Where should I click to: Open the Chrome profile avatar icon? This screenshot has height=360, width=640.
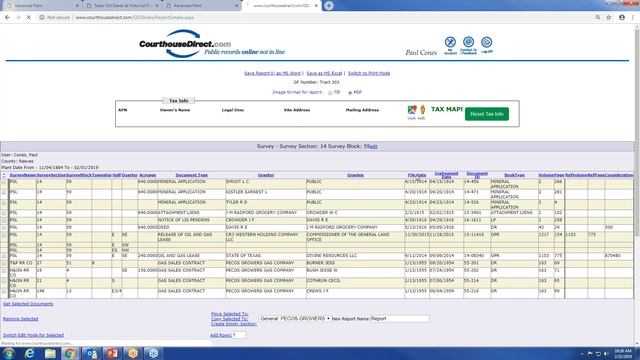pyautogui.click(x=622, y=18)
